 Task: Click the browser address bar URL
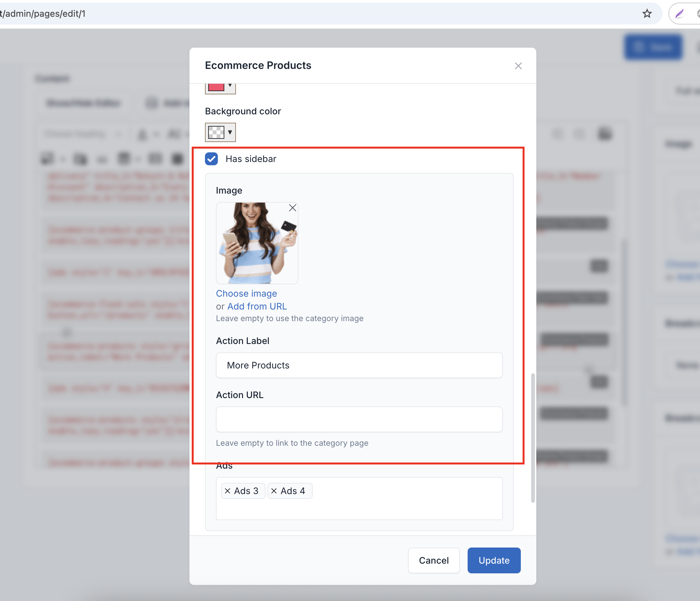43,14
